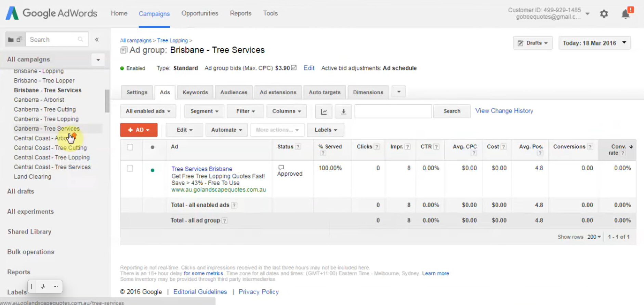Click the bid edit pencil icon beside $3.90
This screenshot has height=305, width=644.
tap(294, 68)
